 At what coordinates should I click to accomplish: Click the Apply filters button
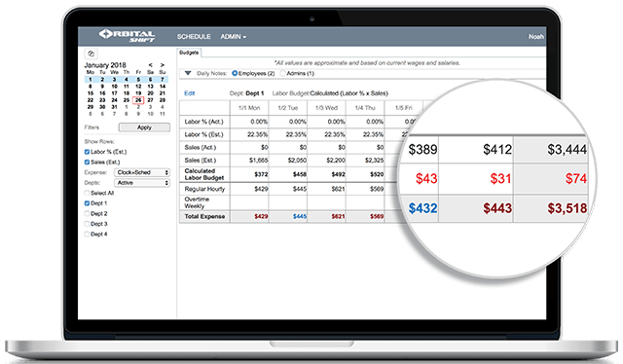pos(144,127)
